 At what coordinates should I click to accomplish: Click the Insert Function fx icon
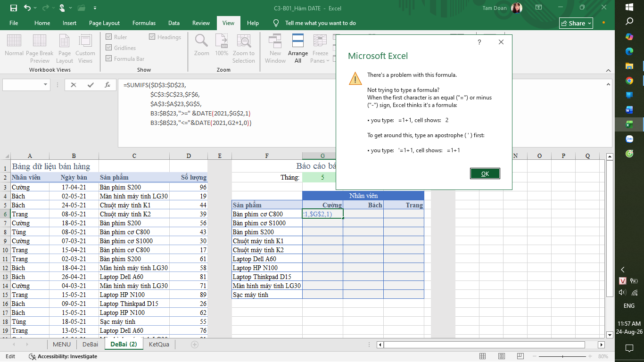pyautogui.click(x=107, y=85)
